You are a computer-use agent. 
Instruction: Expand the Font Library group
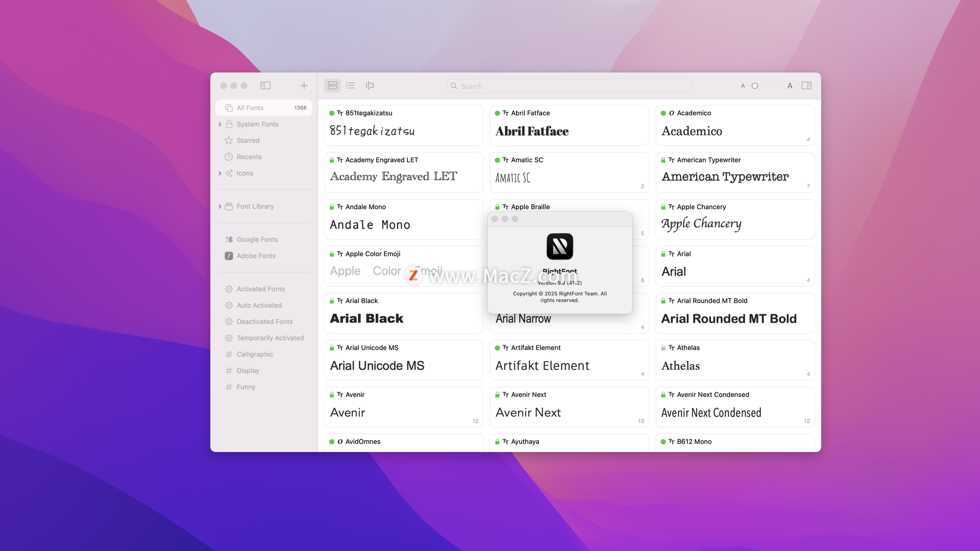(220, 207)
